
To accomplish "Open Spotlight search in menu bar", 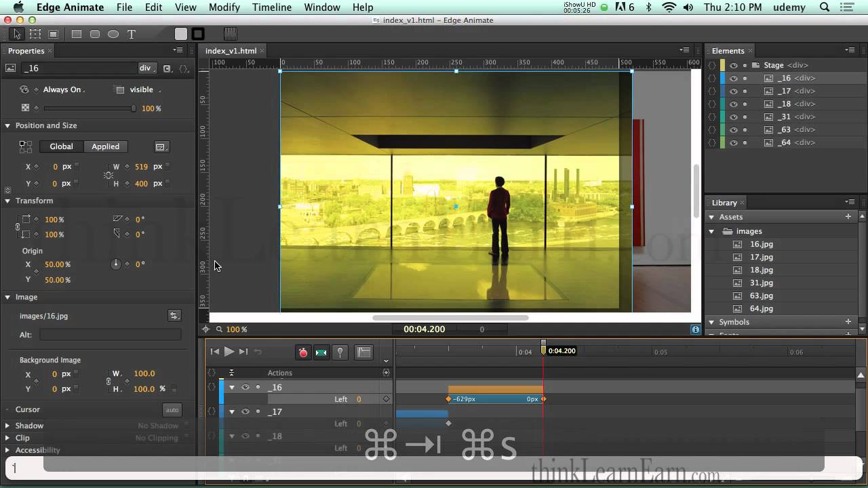I will [x=825, y=7].
